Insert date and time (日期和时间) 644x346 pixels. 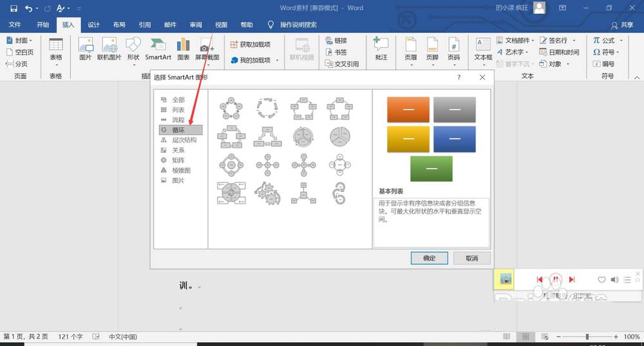click(559, 52)
